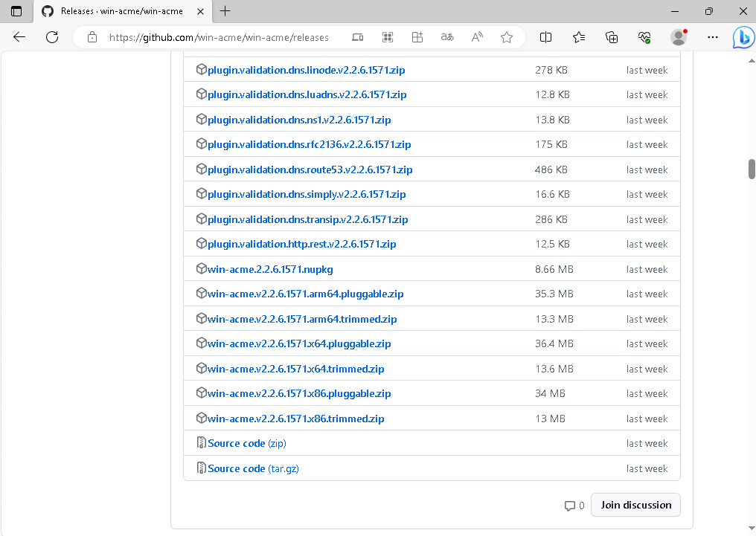Viewport: 756px width, 536px height.
Task: Open QR code generator icon in address bar
Action: tap(388, 37)
